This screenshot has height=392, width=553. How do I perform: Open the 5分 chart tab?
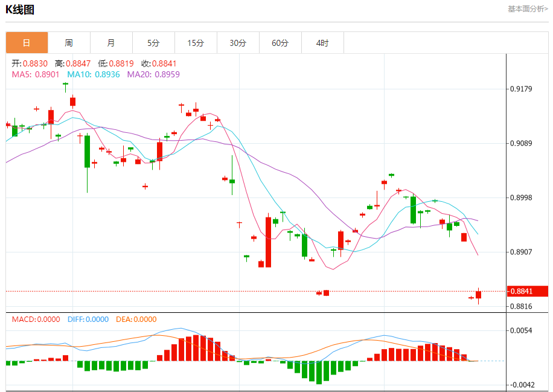coord(154,43)
